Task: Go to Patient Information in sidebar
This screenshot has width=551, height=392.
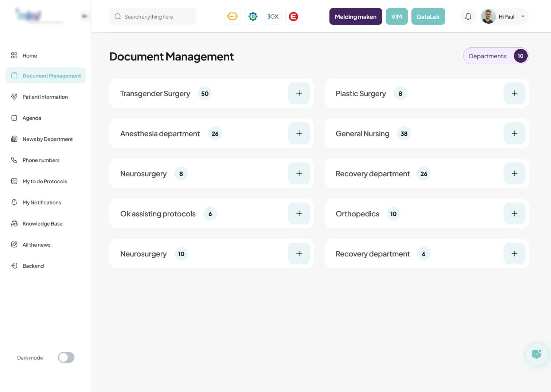Action: tap(45, 97)
